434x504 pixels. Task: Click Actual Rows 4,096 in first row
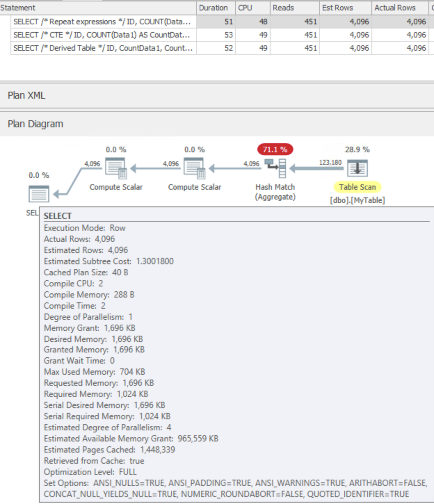pos(416,22)
